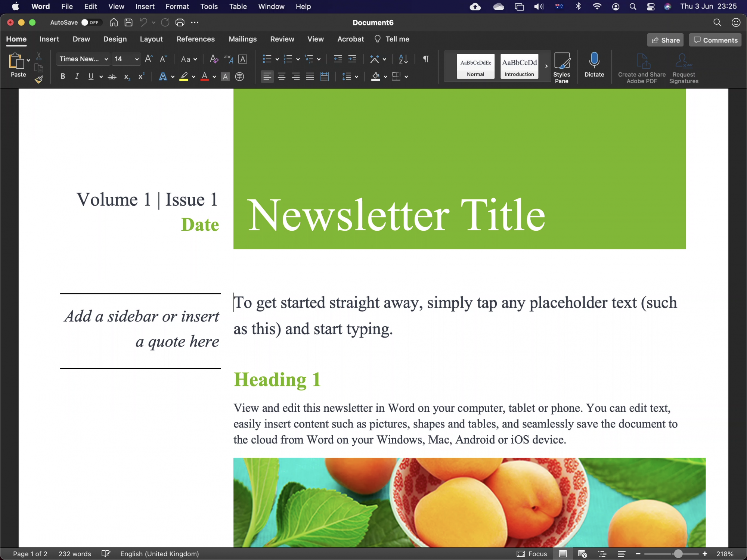Toggle paragraph marks display
Viewport: 747px width, 560px height.
click(426, 59)
